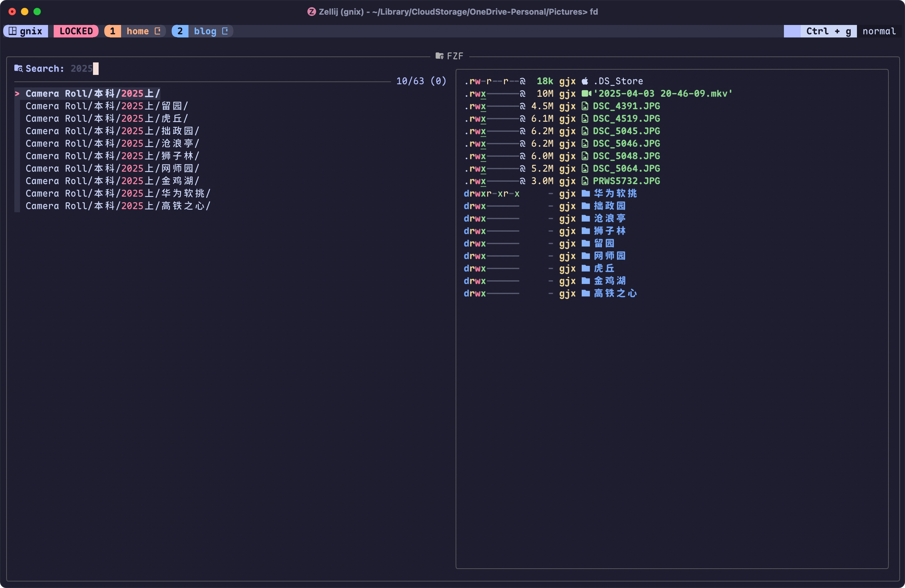Viewport: 905px width, 588px height.
Task: Click the 18k size of .DS_Store
Action: (545, 81)
